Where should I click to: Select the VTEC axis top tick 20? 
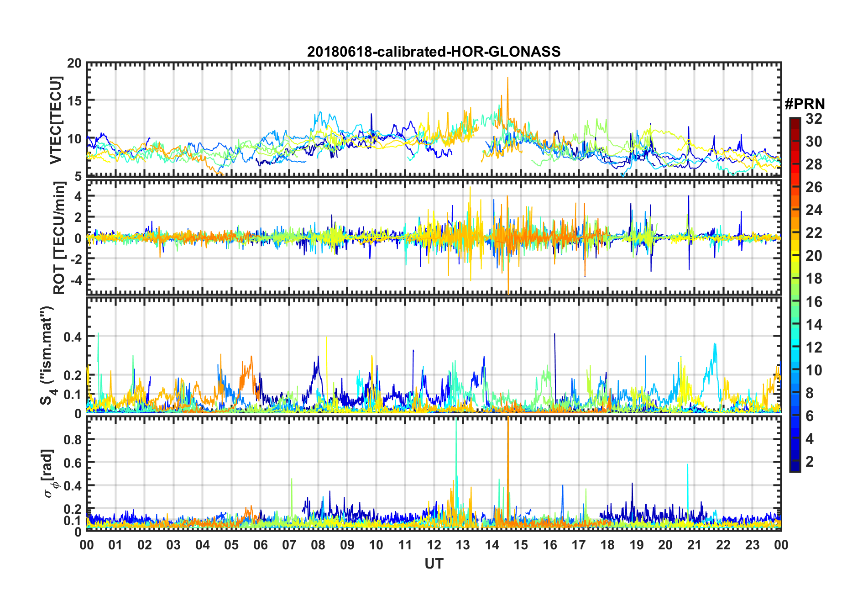click(74, 63)
